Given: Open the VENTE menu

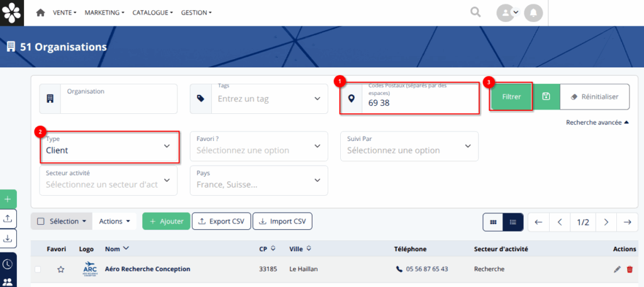Looking at the screenshot, I should (x=65, y=13).
